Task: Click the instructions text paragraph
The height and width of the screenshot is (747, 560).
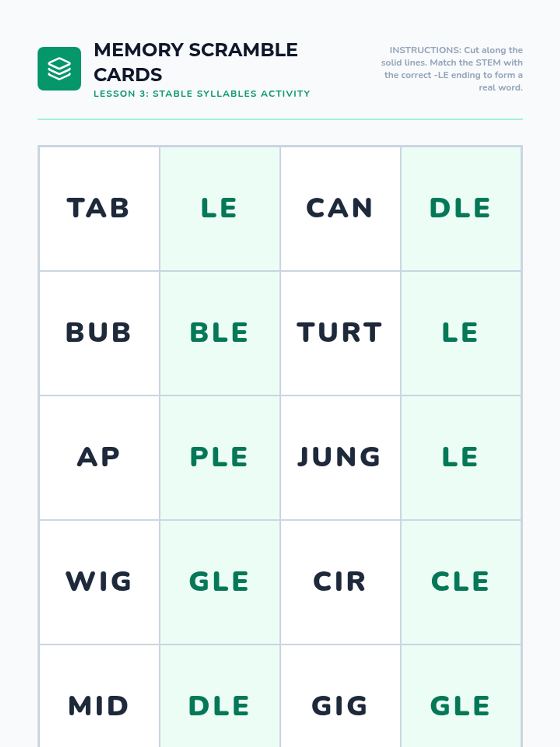Action: [452, 69]
